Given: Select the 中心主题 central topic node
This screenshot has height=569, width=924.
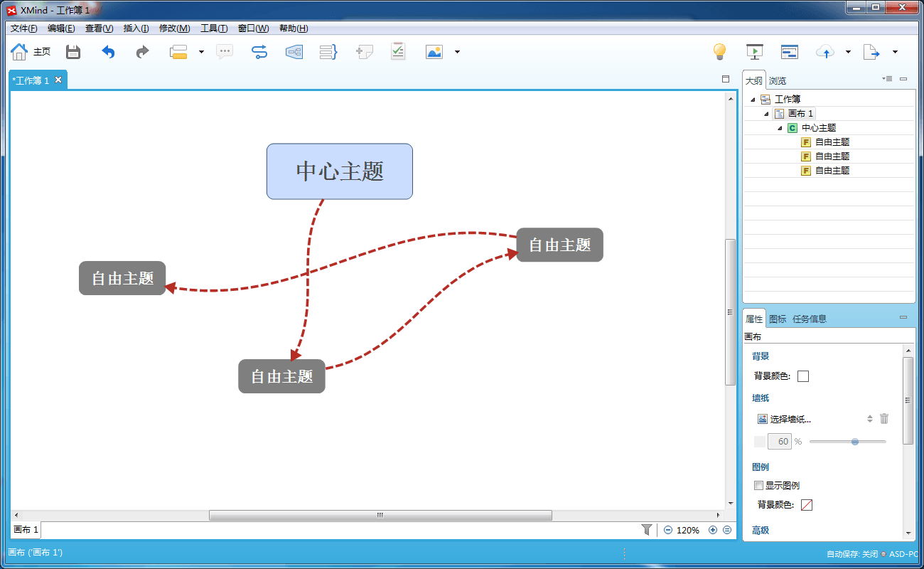Looking at the screenshot, I should point(340,171).
